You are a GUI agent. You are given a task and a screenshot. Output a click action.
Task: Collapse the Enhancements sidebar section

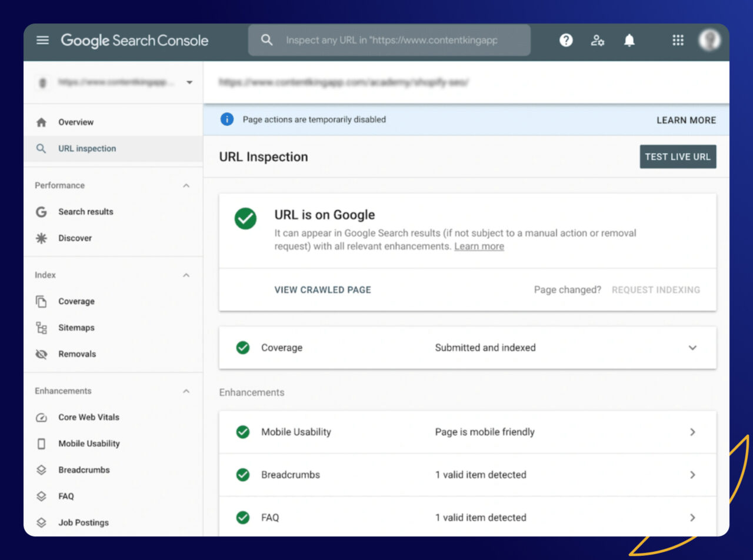[x=186, y=391]
